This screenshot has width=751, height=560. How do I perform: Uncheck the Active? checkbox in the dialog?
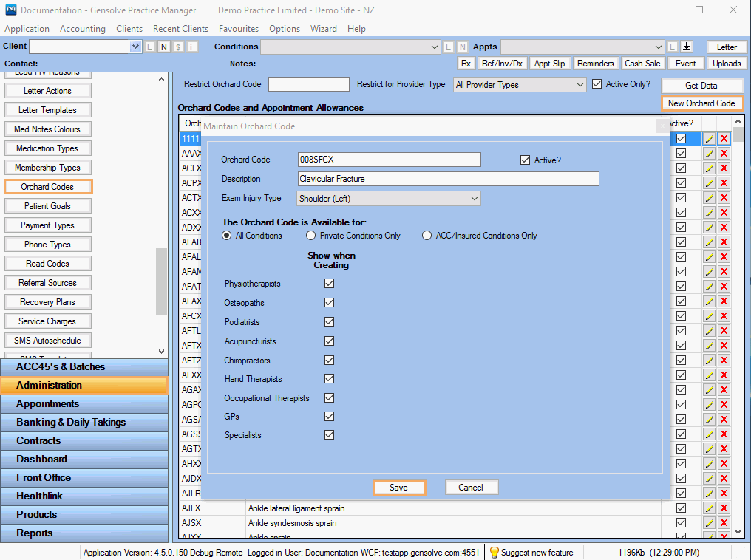tap(526, 160)
